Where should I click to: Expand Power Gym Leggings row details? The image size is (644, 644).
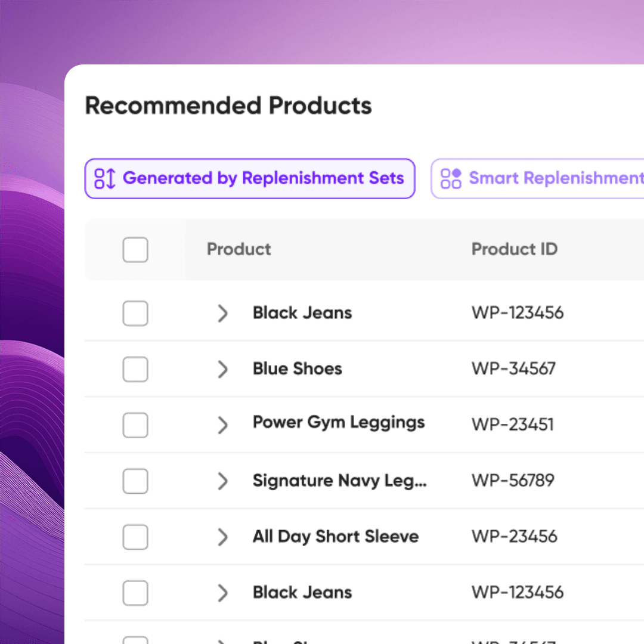[x=222, y=425]
